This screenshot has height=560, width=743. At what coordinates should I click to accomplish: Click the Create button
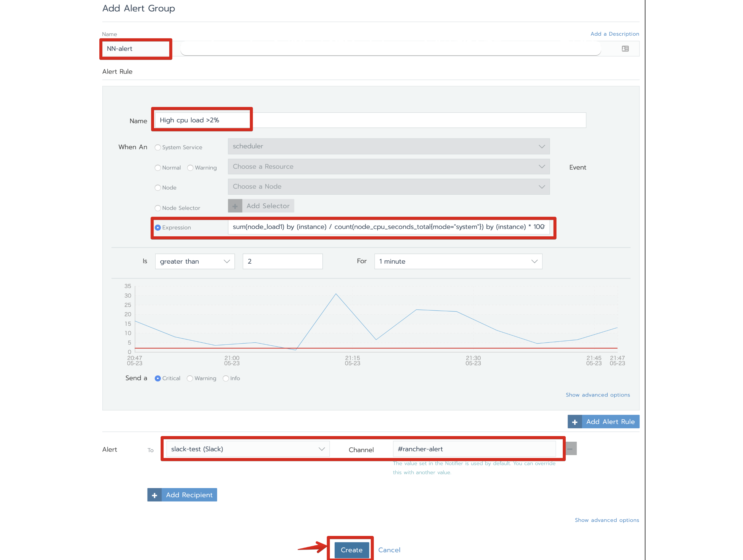[351, 550]
